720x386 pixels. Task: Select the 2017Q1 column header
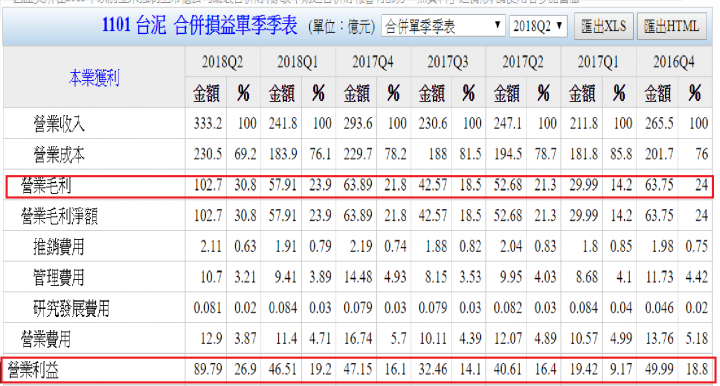point(598,62)
